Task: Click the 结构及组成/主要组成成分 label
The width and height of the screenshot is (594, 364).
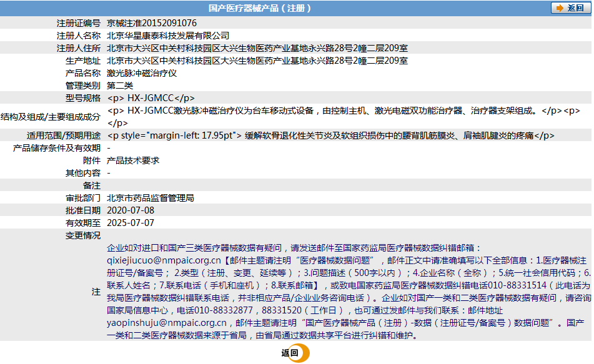Action: pos(51,117)
